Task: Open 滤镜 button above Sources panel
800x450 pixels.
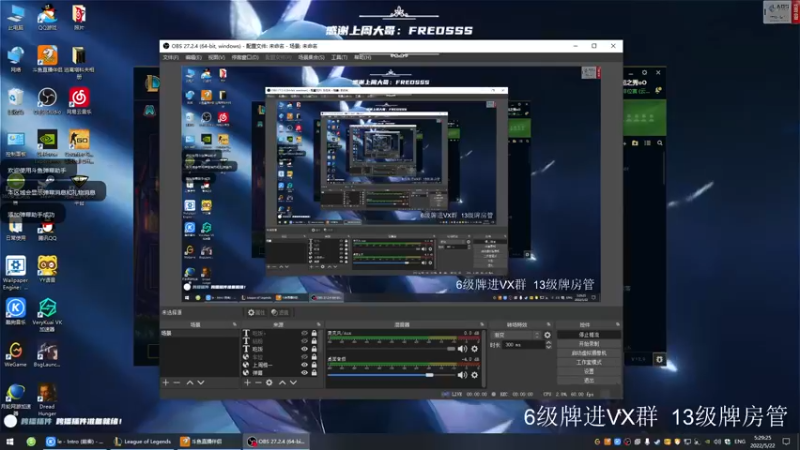Action: coord(280,312)
